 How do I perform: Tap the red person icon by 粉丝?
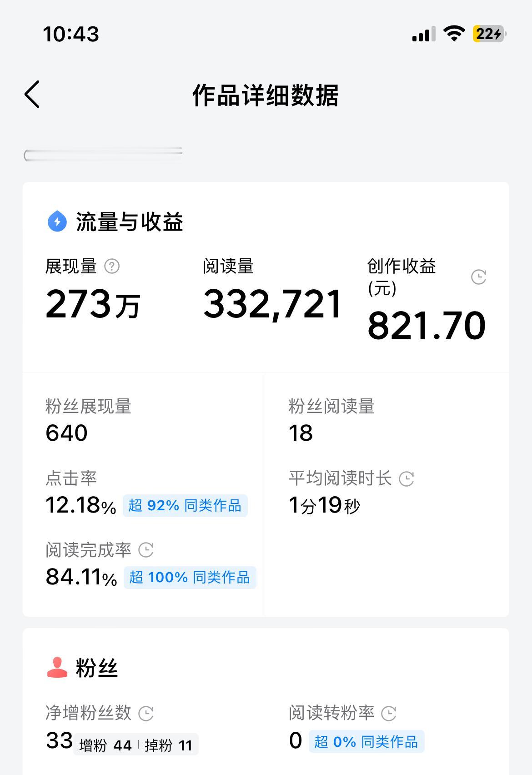pos(57,668)
